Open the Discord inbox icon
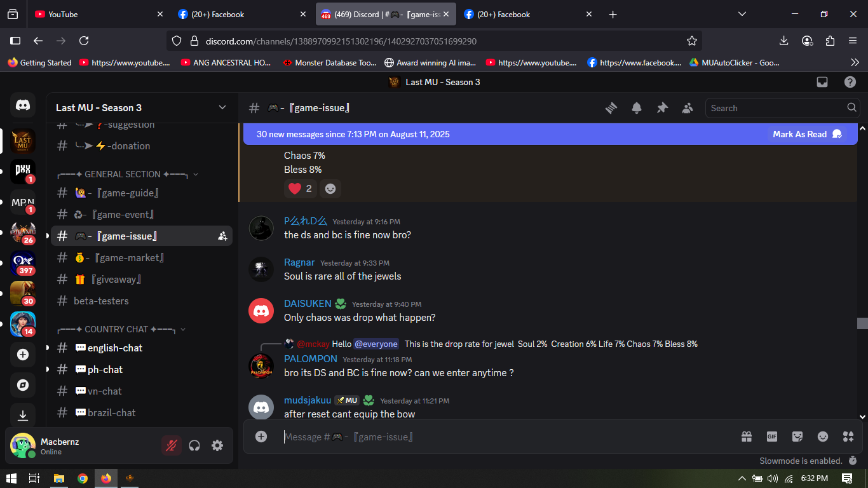Image resolution: width=868 pixels, height=488 pixels. click(822, 82)
